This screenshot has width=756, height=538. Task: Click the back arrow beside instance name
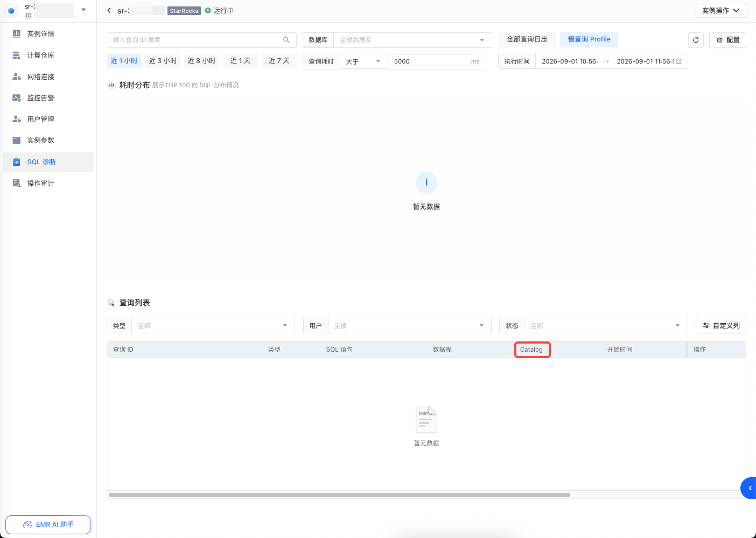tap(109, 10)
